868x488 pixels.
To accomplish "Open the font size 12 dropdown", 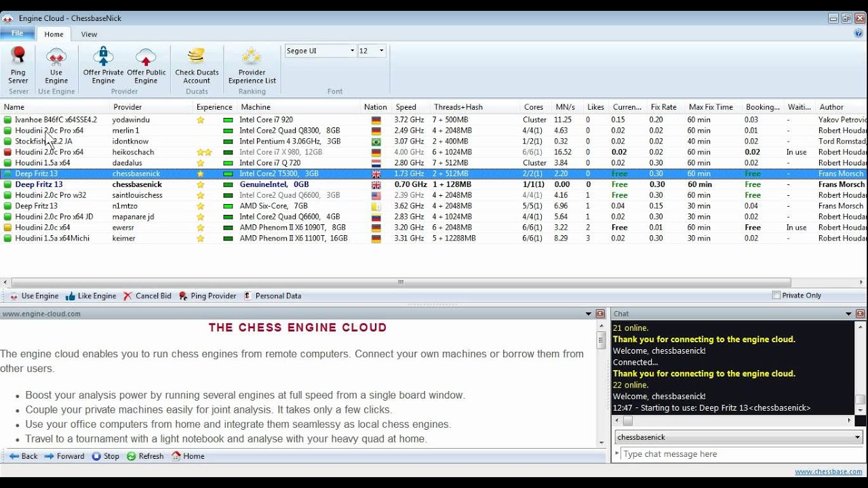I will coord(381,51).
